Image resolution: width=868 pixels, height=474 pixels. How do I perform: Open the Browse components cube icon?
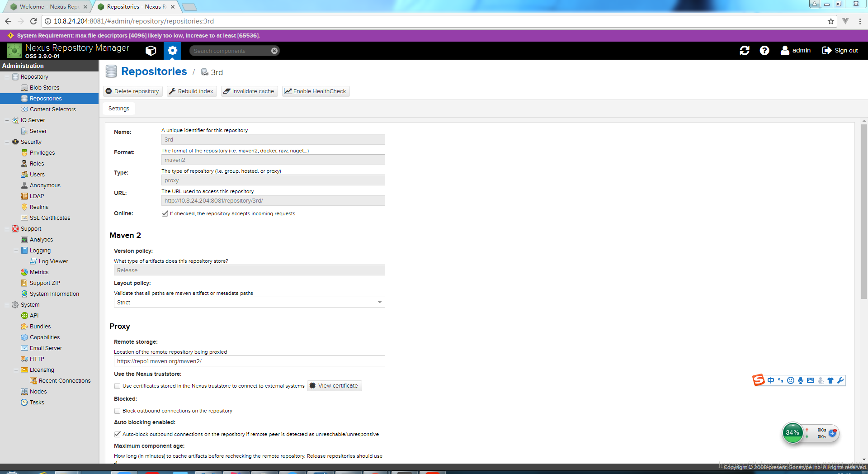[x=151, y=51]
